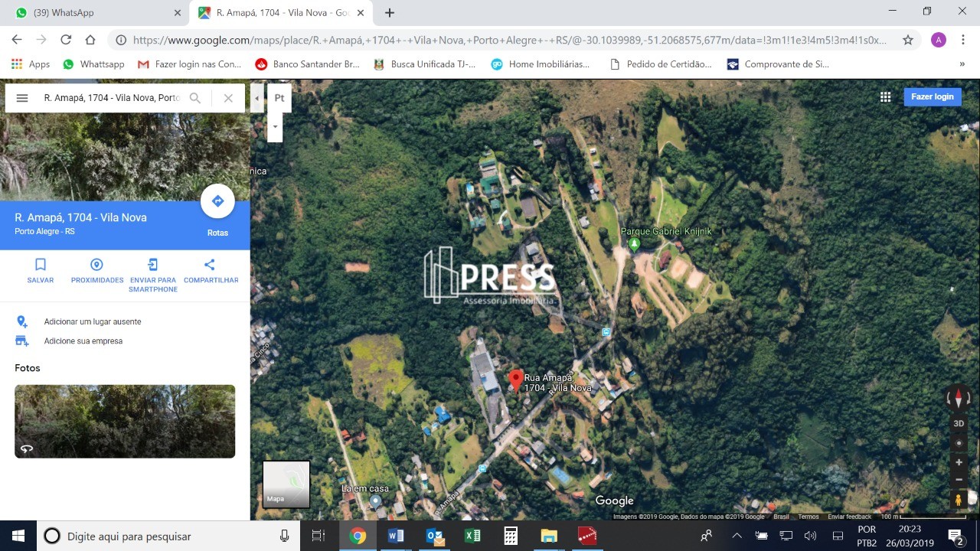The image size is (980, 551).
Task: Click the Fazer login button
Action: [x=932, y=96]
